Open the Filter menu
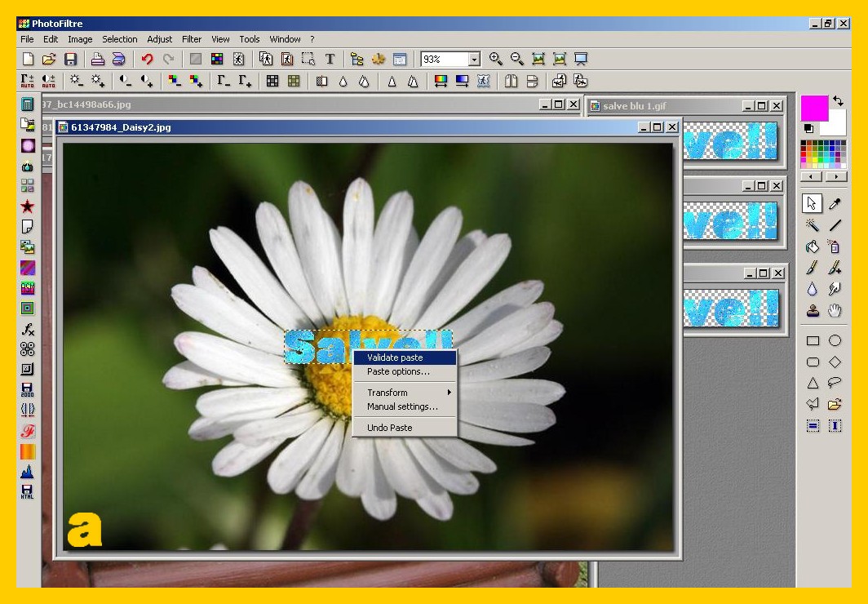The height and width of the screenshot is (604, 868). 192,39
